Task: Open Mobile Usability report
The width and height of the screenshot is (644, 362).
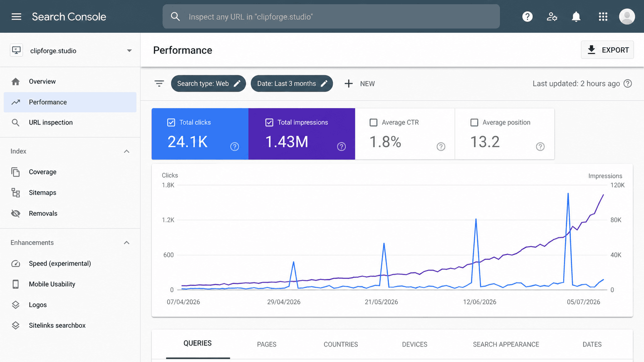Action: (70, 284)
